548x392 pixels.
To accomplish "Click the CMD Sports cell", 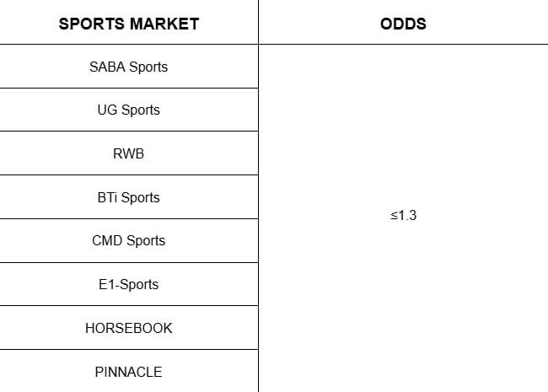I will pyautogui.click(x=128, y=240).
